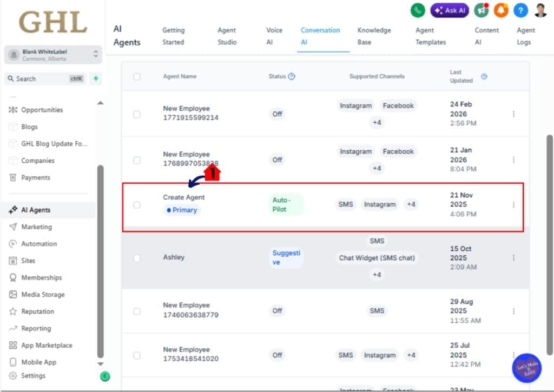Select the checkbox for New Employee 1771915599214
Screen dimensions: 554x392
point(137,114)
